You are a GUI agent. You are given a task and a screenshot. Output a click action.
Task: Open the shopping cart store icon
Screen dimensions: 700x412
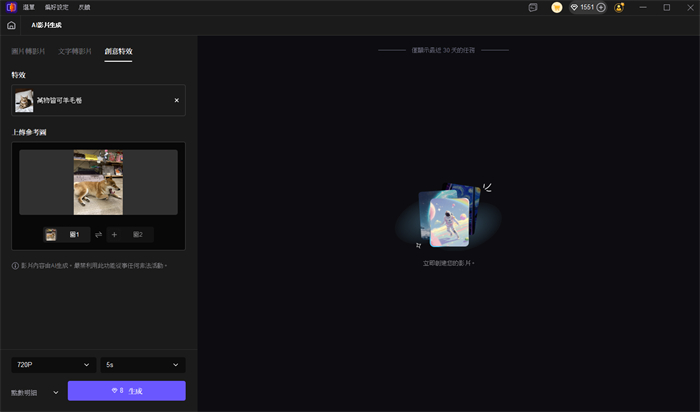coord(557,7)
